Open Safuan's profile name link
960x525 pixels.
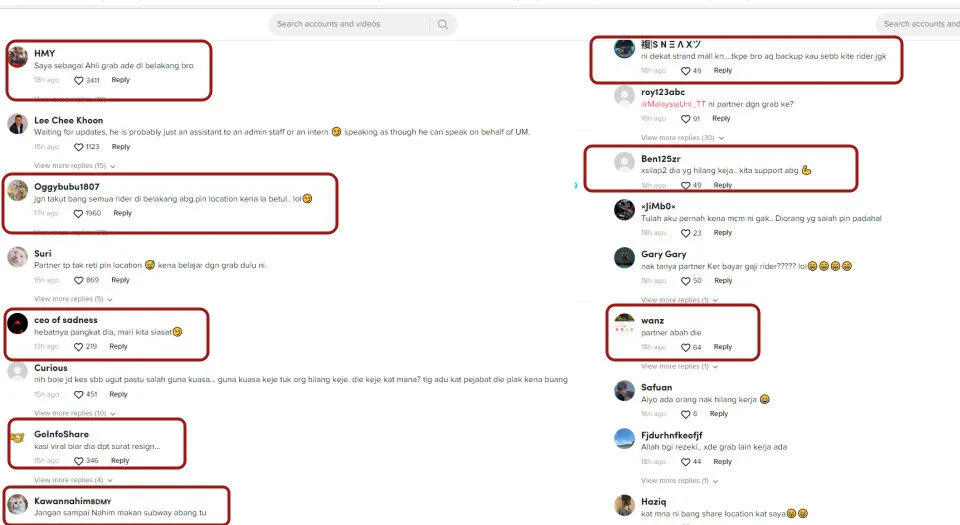656,387
